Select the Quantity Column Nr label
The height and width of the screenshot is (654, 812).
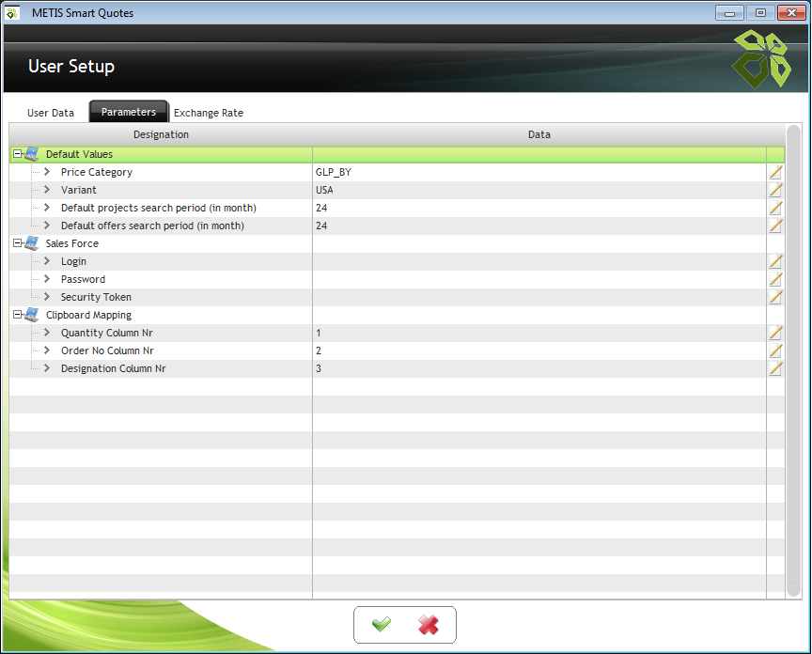pos(107,333)
